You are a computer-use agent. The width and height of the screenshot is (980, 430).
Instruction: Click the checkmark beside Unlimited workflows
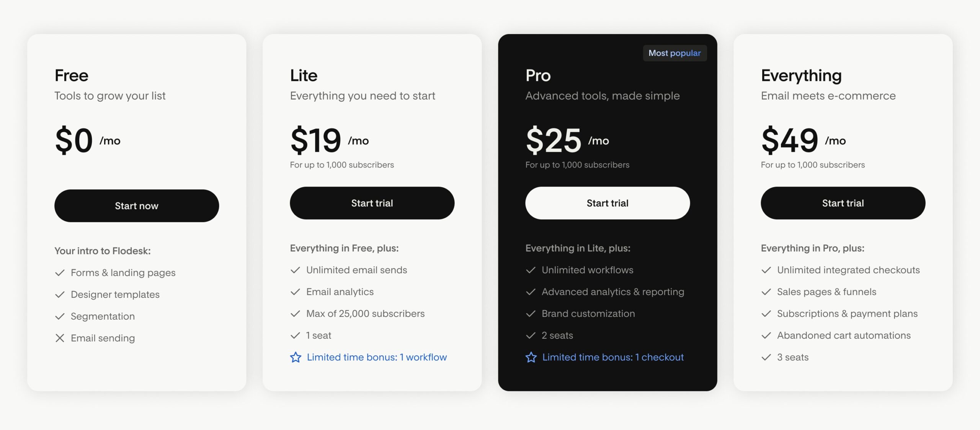531,270
